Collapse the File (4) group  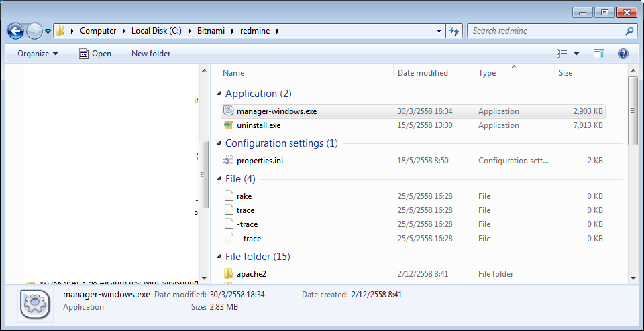coord(218,180)
